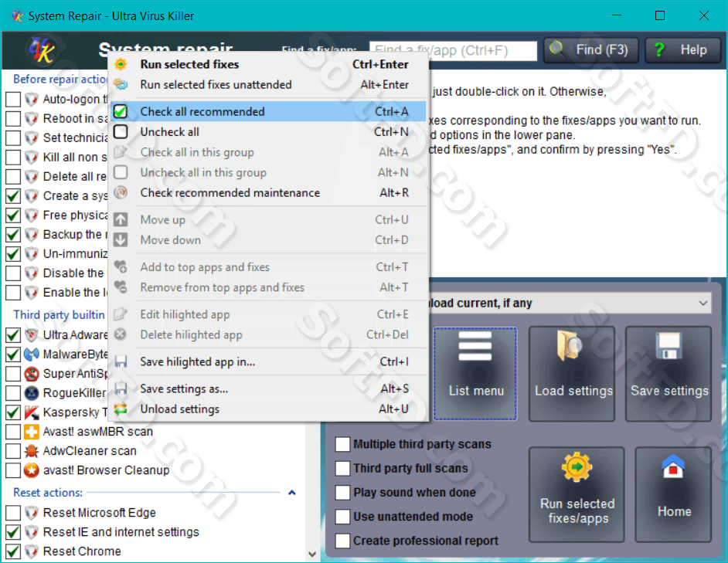
Task: Uncheck Reset IE and internet settings checkbox
Action: click(13, 532)
